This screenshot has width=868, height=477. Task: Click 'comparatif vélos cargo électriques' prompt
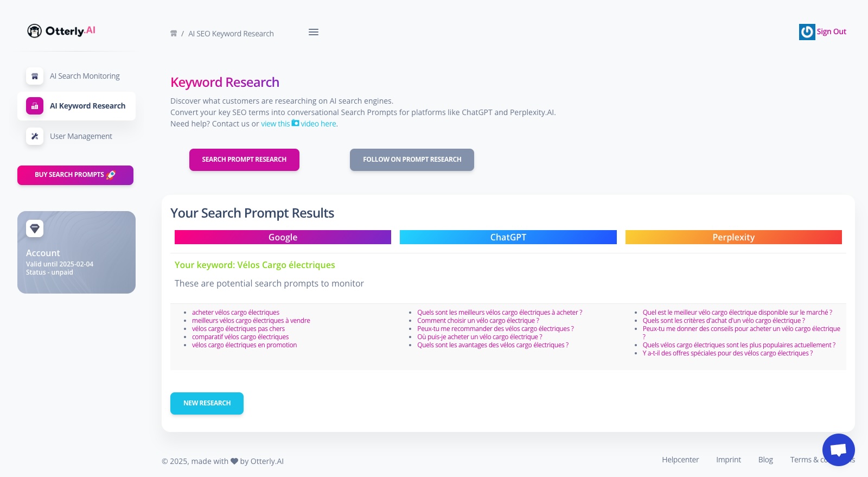[x=240, y=337]
